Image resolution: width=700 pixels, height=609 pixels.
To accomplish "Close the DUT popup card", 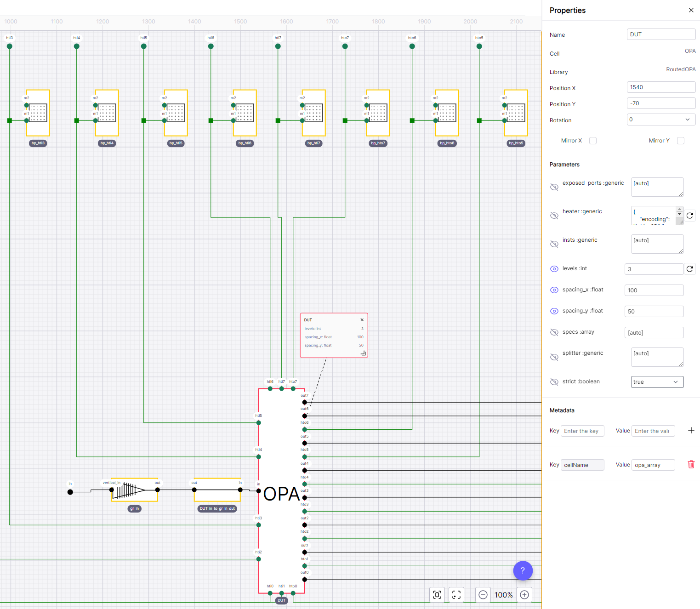I will coord(362,320).
